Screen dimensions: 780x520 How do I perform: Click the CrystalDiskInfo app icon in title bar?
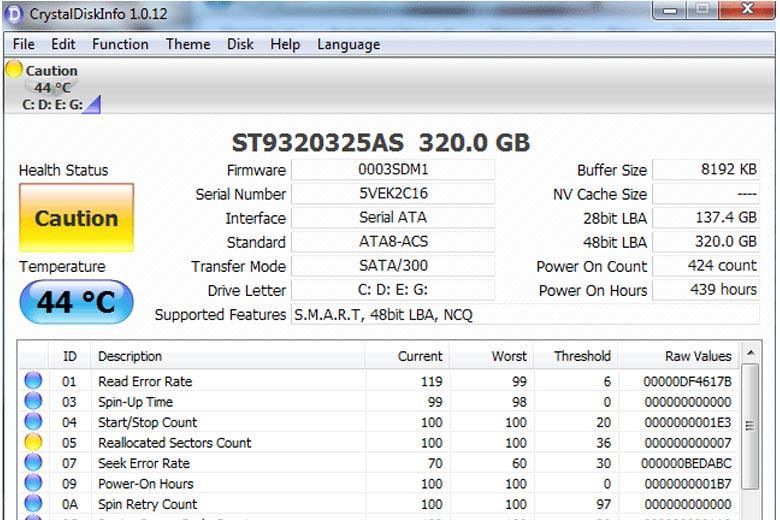point(13,13)
